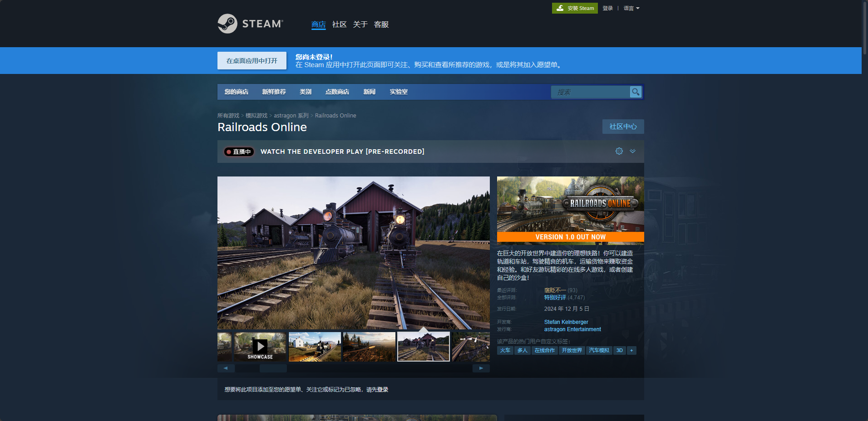Click the install Steam download icon

point(560,8)
